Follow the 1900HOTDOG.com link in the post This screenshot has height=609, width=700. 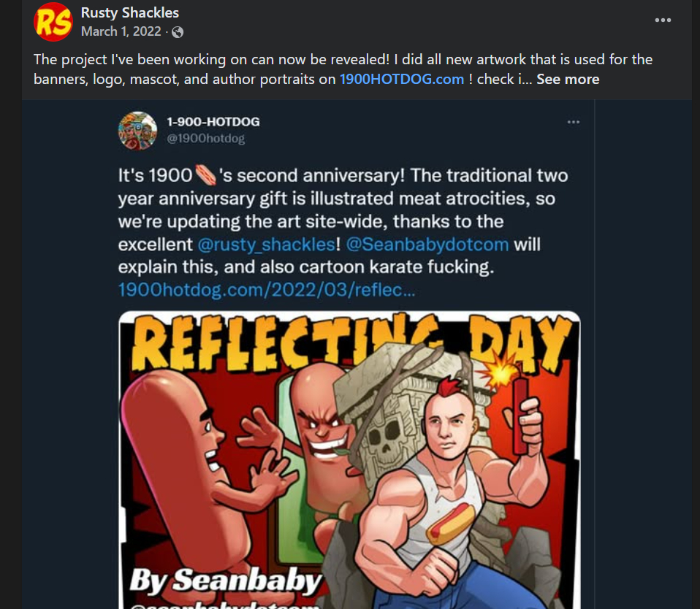pyautogui.click(x=401, y=79)
